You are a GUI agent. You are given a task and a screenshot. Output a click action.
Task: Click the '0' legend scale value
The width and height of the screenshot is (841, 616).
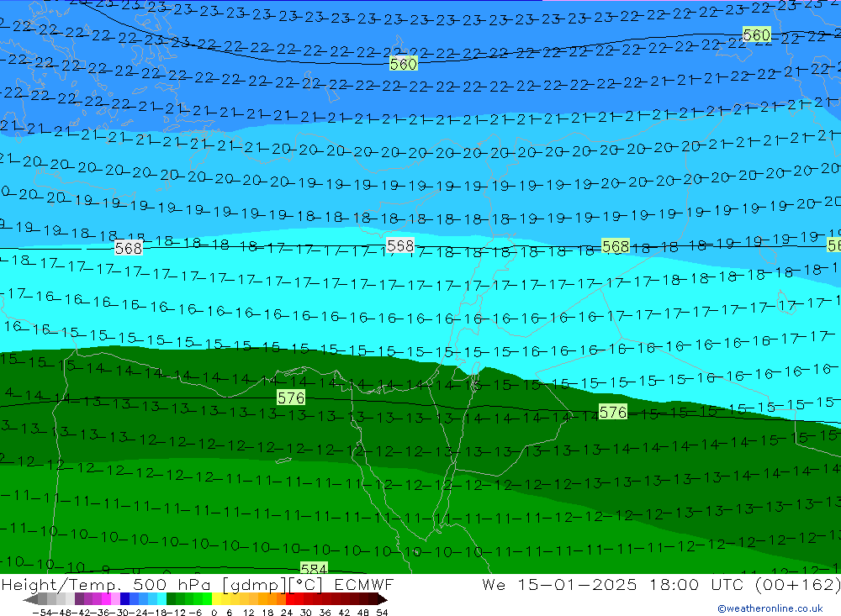214,613
